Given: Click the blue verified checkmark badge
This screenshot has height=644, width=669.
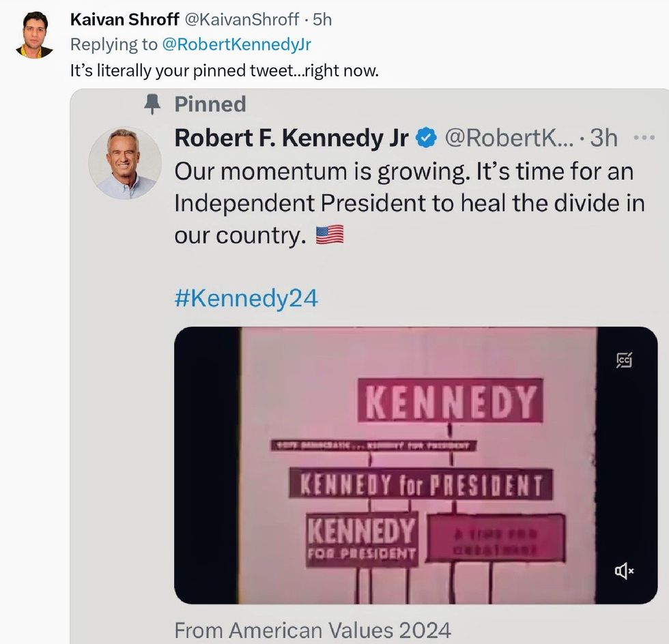Looking at the screenshot, I should 427,138.
